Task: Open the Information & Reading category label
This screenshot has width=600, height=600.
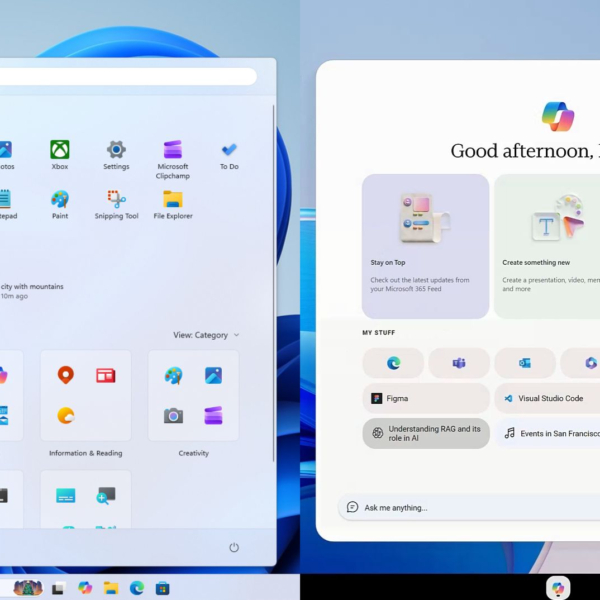Action: [x=86, y=453]
